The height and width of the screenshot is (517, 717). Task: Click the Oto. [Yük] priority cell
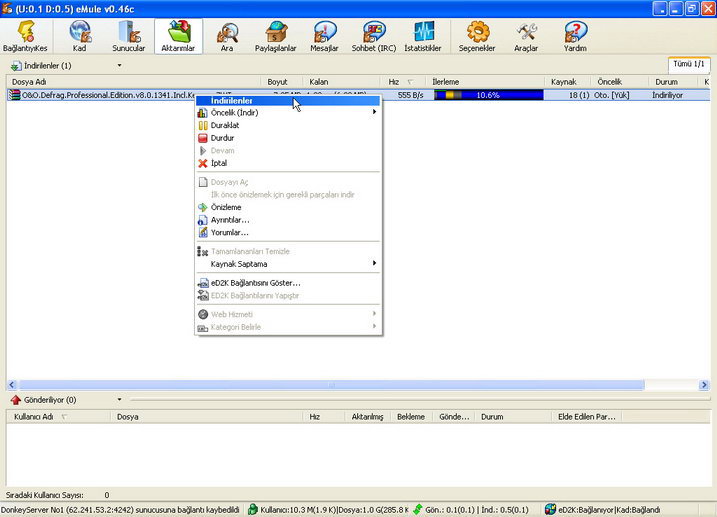(612, 95)
